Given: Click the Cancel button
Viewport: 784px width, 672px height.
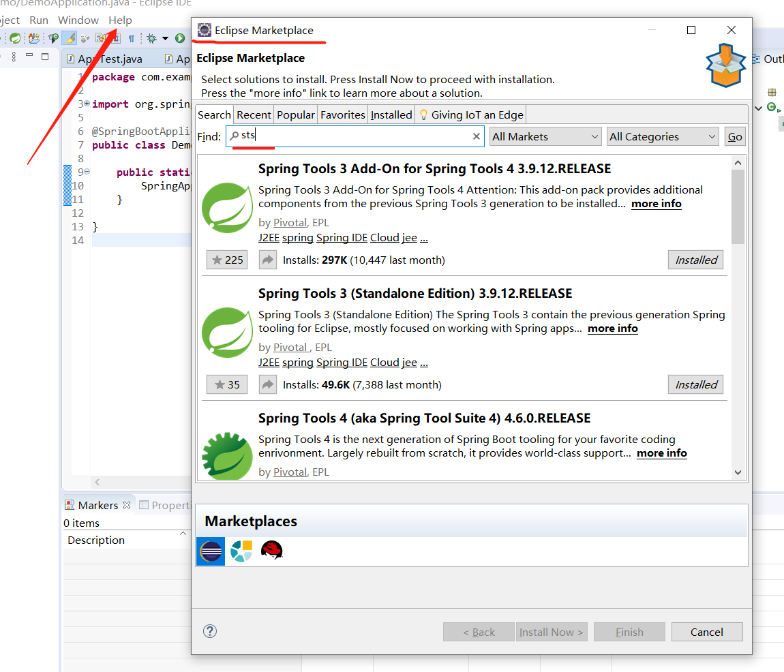Looking at the screenshot, I should tap(707, 631).
